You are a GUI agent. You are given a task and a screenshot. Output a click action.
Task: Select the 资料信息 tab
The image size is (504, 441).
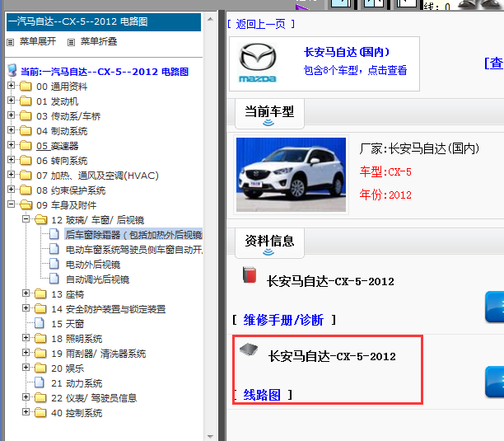coord(269,243)
